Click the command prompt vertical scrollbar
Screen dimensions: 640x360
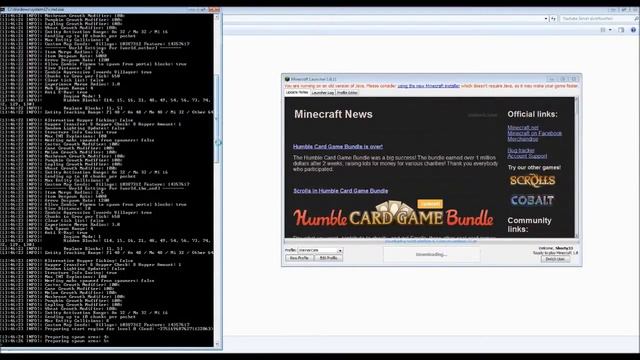(x=217, y=180)
